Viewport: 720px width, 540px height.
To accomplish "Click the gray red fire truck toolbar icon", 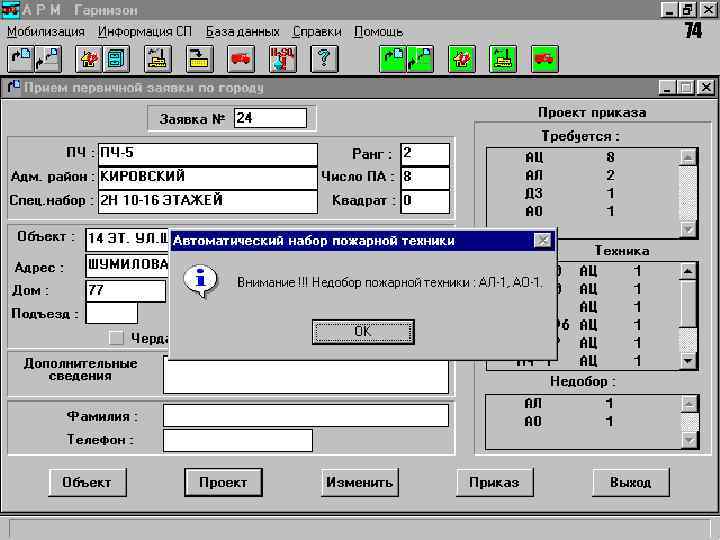I will coord(241,59).
